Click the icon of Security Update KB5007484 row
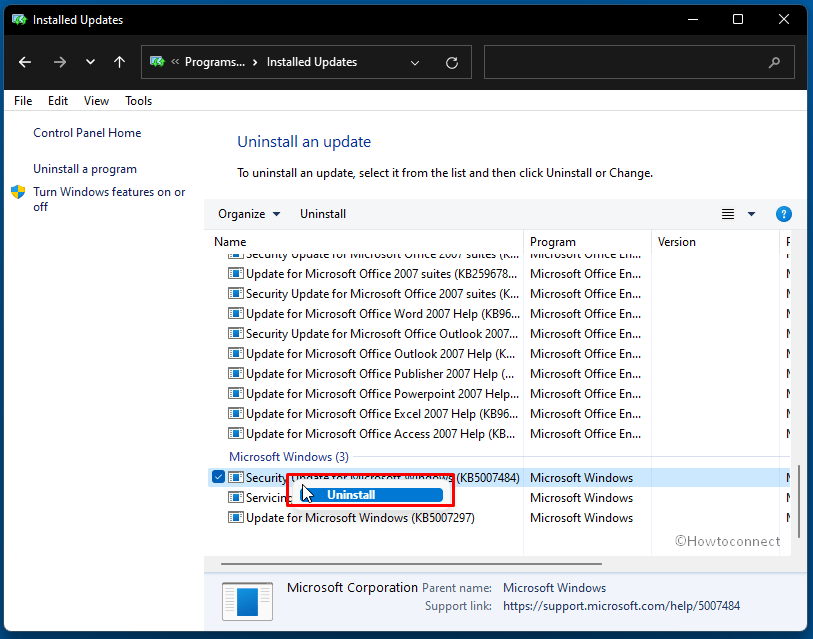The height and width of the screenshot is (639, 813). coord(236,478)
